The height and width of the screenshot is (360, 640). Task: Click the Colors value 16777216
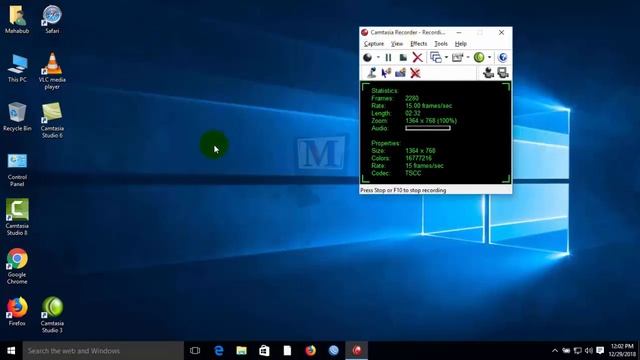pyautogui.click(x=418, y=158)
